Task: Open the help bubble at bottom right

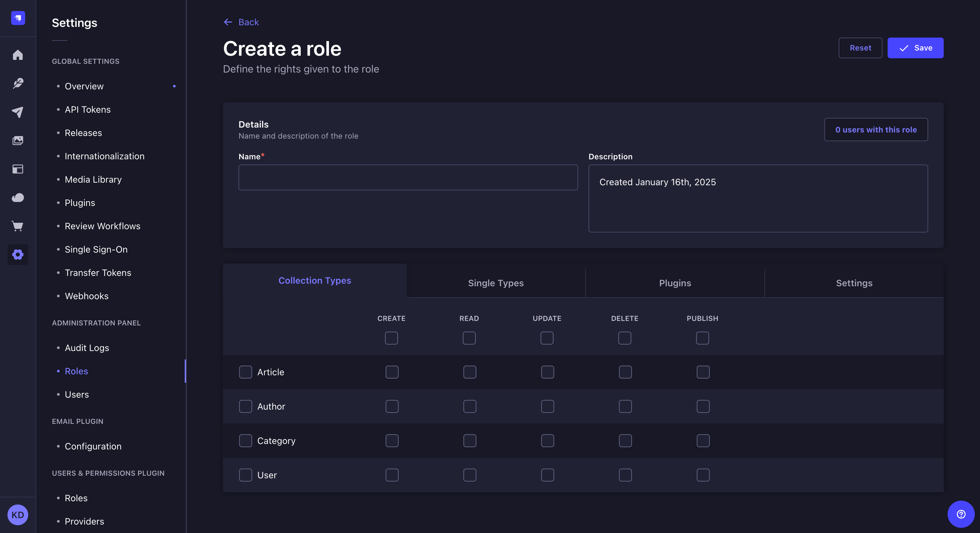Action: [960, 514]
